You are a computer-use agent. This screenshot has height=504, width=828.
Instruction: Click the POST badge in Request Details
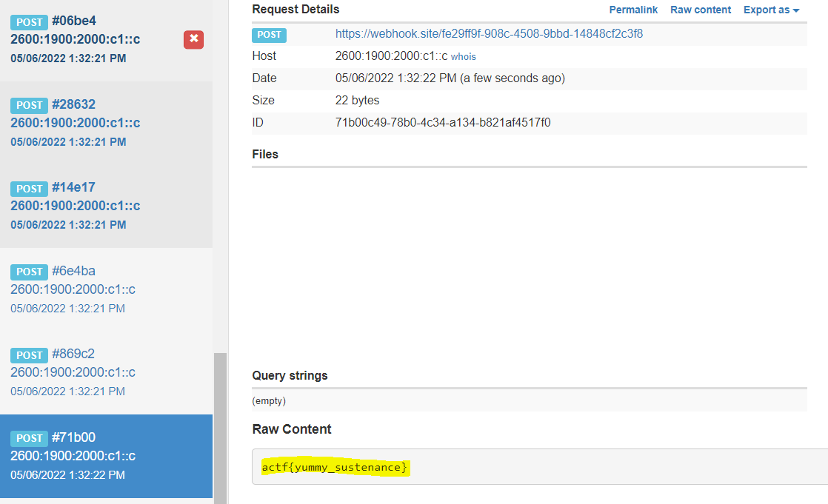[x=269, y=35]
